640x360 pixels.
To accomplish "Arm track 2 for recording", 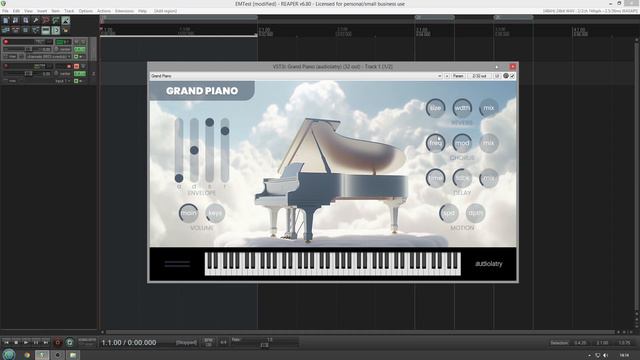I will [6, 66].
